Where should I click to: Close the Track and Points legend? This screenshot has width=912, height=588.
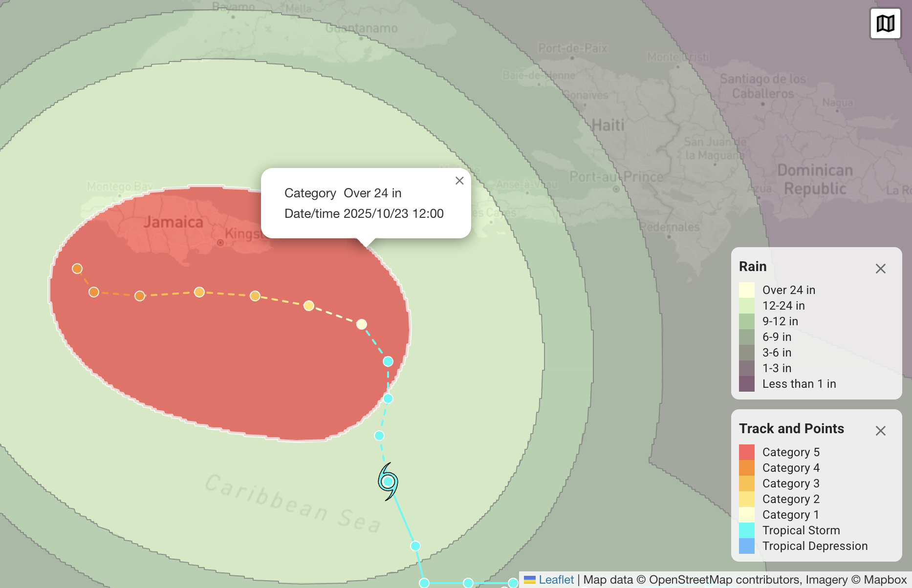(880, 431)
